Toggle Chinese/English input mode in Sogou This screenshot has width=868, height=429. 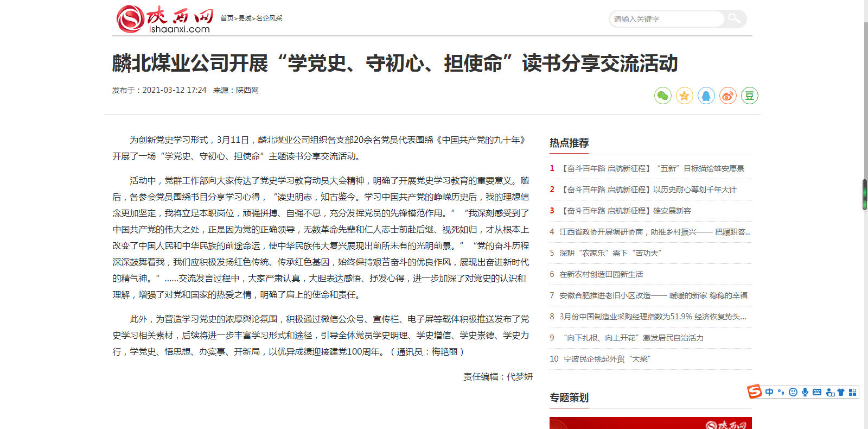tap(769, 392)
